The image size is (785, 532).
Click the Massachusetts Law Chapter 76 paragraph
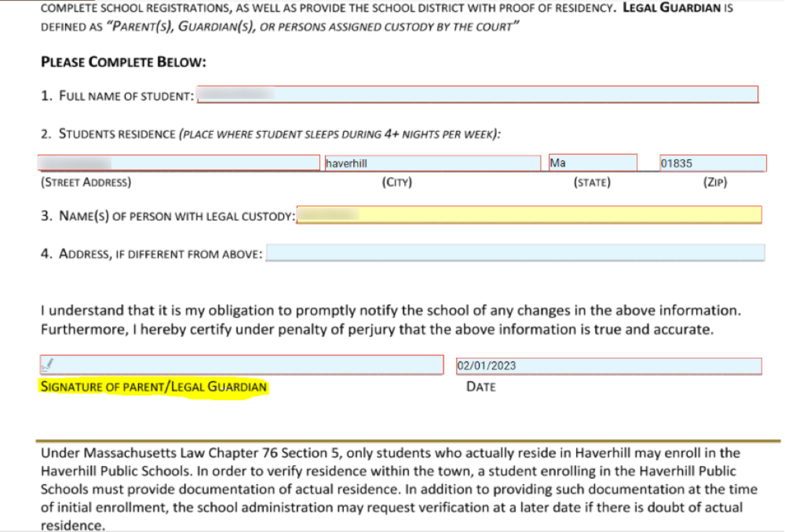[392, 488]
